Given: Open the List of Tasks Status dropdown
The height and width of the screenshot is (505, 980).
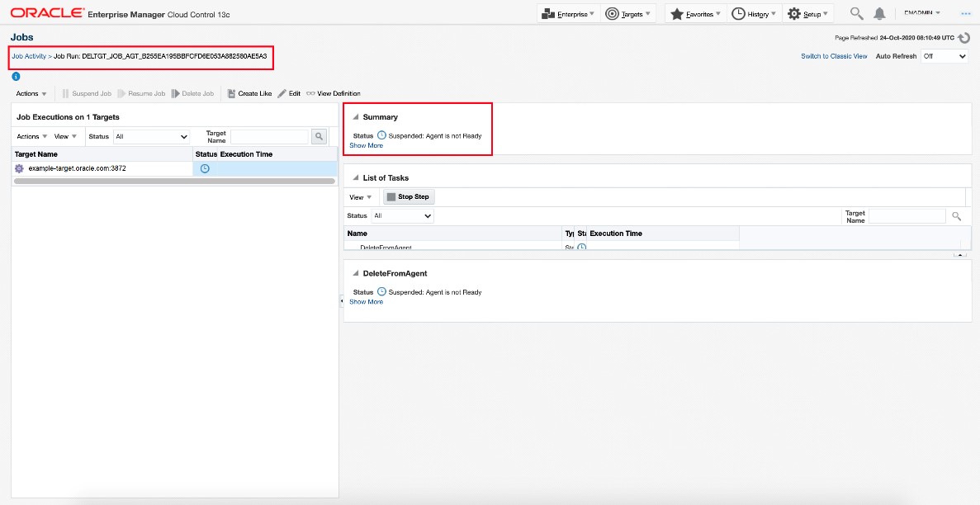Looking at the screenshot, I should (402, 216).
